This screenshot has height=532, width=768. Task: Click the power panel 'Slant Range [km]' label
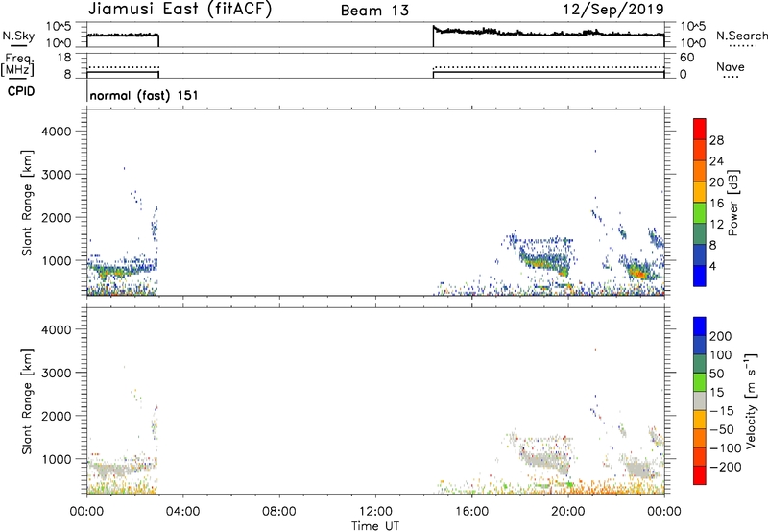pyautogui.click(x=27, y=203)
